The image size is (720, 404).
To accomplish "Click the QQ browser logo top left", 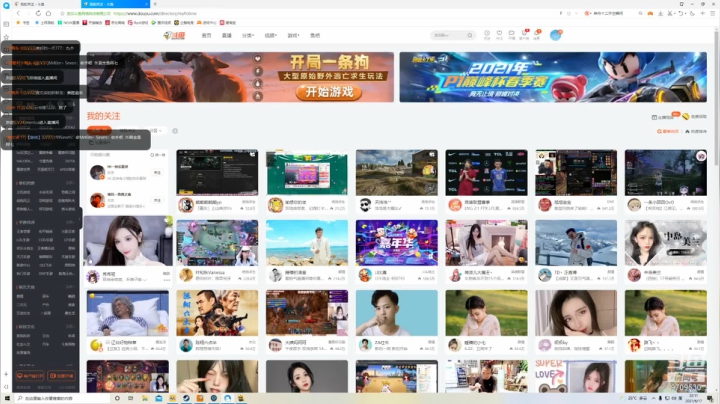I will [6, 5].
